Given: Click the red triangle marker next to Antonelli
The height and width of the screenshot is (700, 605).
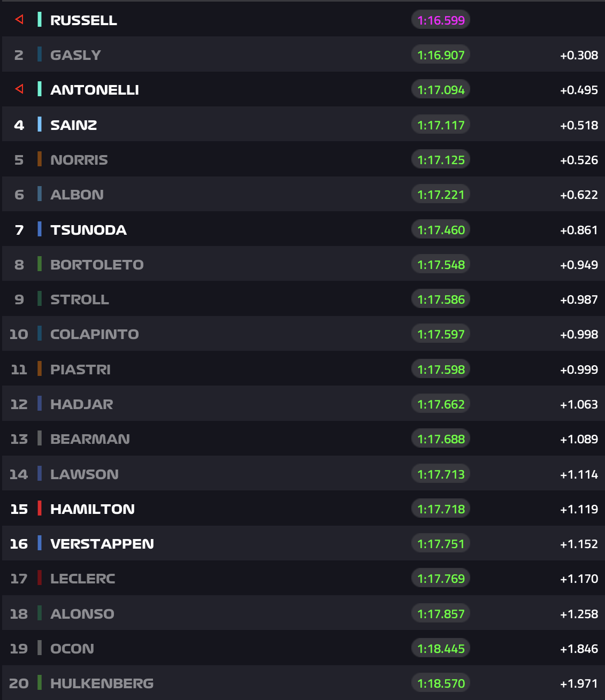Looking at the screenshot, I should click(x=20, y=89).
